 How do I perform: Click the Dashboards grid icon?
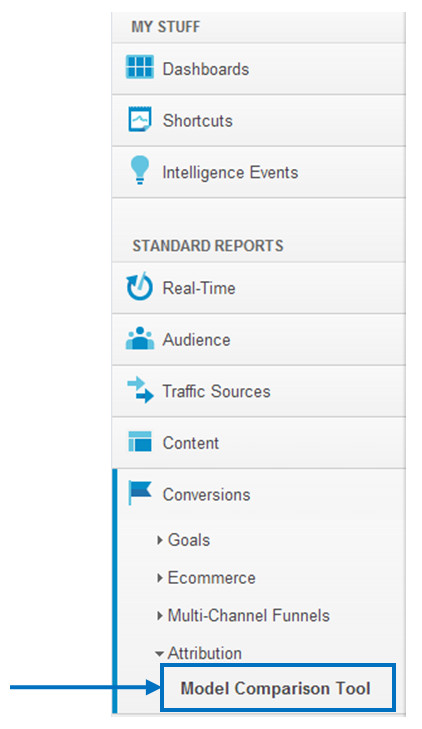139,67
